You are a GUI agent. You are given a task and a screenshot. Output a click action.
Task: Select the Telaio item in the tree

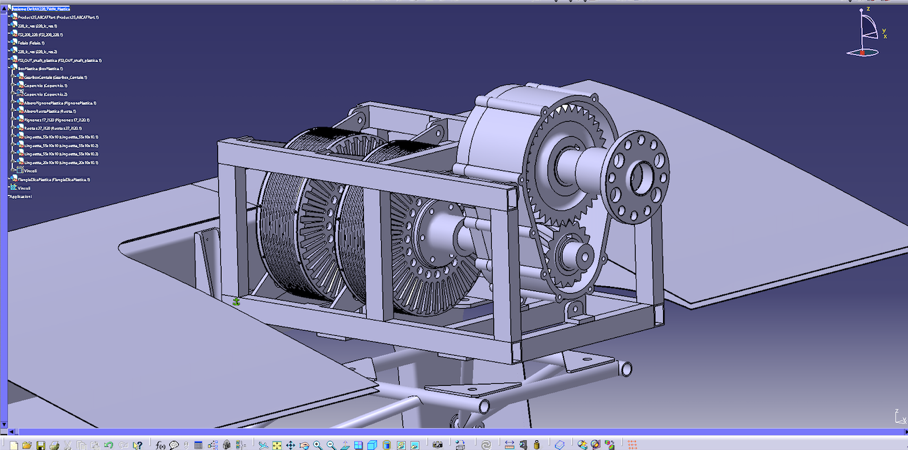point(30,43)
